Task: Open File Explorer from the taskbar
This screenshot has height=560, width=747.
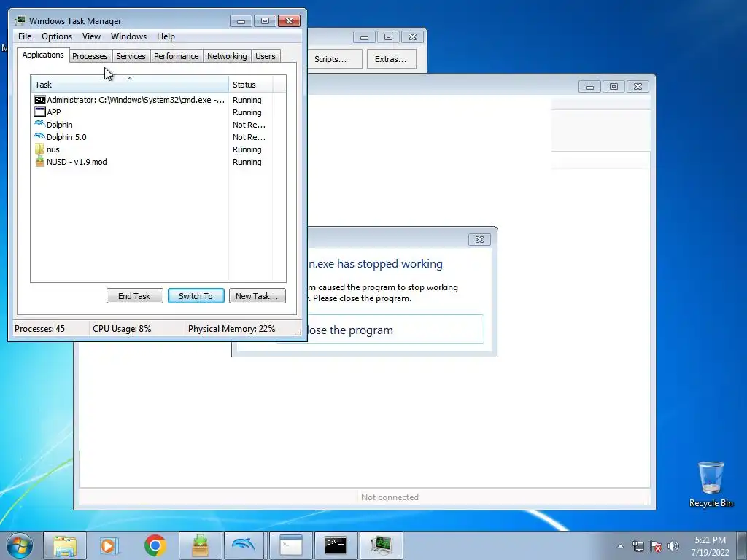Action: [x=65, y=545]
